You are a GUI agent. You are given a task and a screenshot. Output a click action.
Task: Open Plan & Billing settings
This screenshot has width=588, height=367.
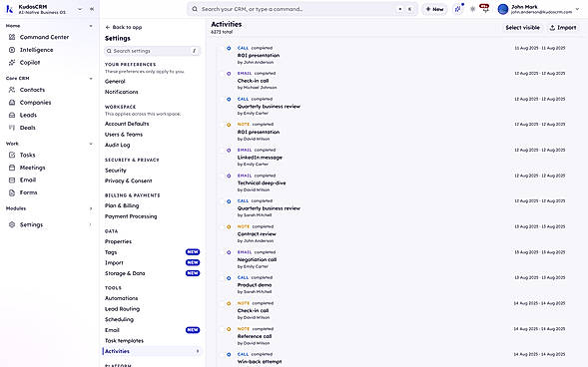tap(122, 205)
